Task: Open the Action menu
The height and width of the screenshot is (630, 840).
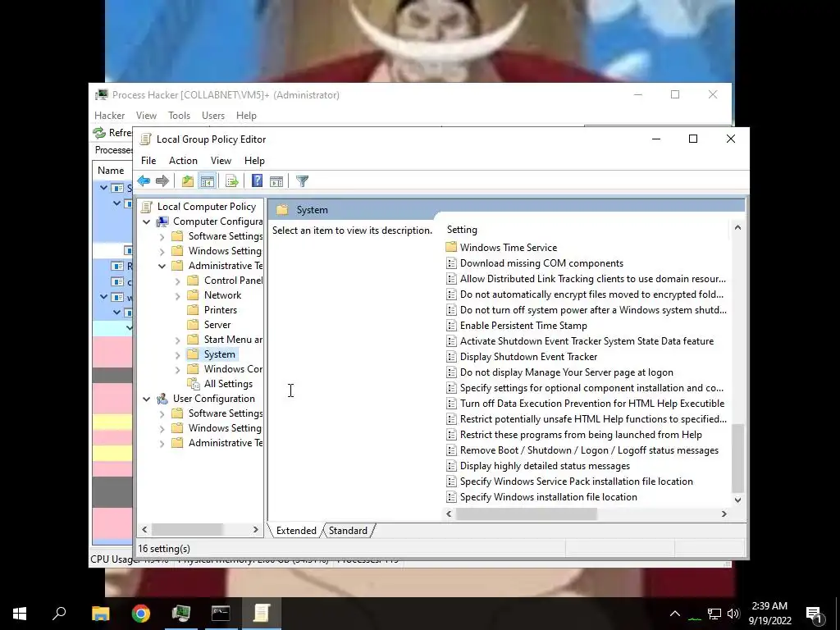Action: 183,161
